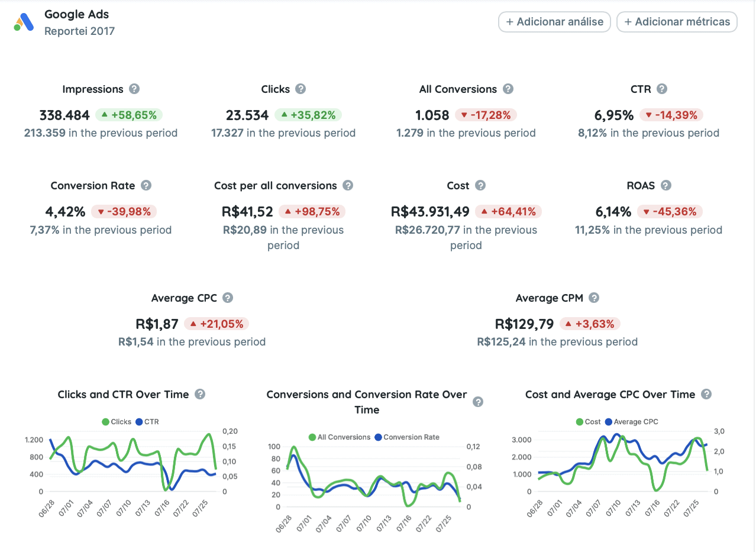Image resolution: width=756 pixels, height=552 pixels.
Task: Open the Impressions help tooltip icon
Action: point(134,89)
